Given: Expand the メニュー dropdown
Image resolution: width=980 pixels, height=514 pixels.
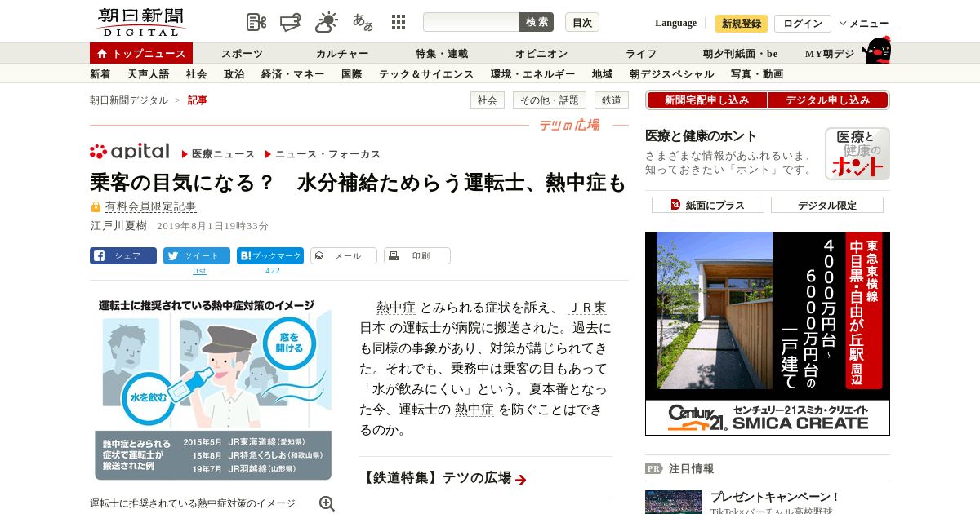Looking at the screenshot, I should [864, 24].
